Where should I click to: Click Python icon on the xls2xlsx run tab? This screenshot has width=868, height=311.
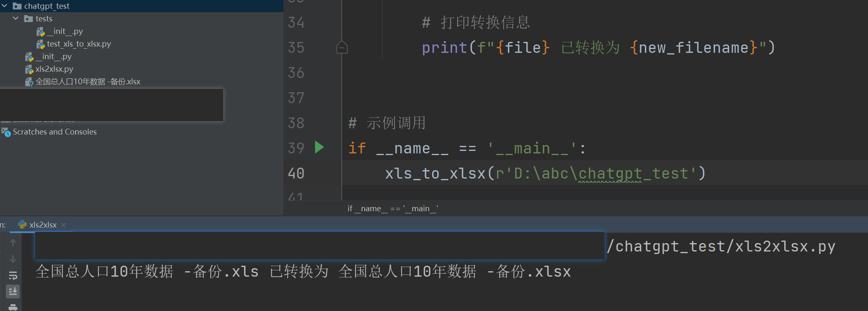click(x=22, y=225)
